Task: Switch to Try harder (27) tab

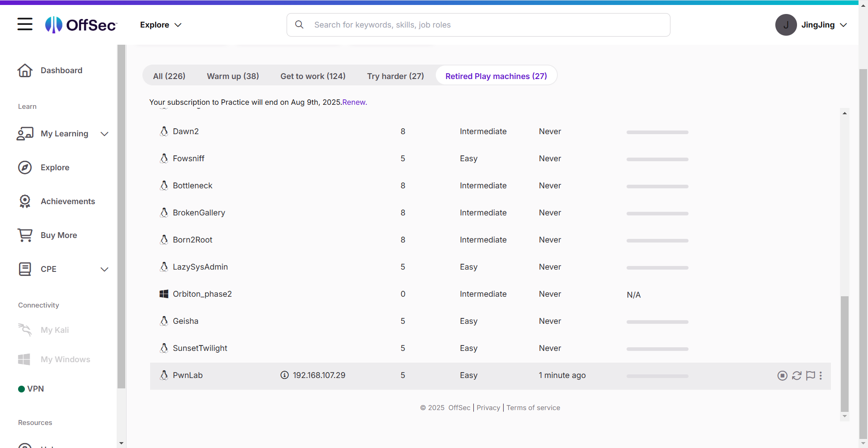Action: pos(396,76)
